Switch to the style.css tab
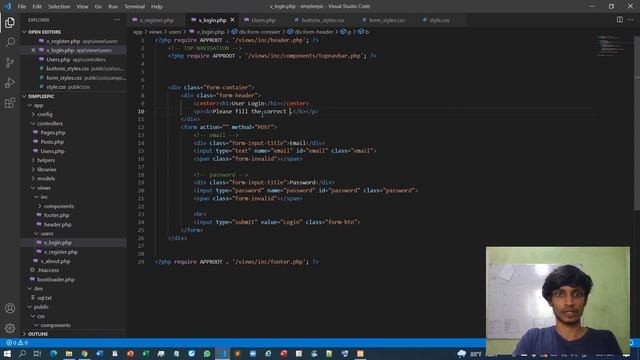 (439, 20)
